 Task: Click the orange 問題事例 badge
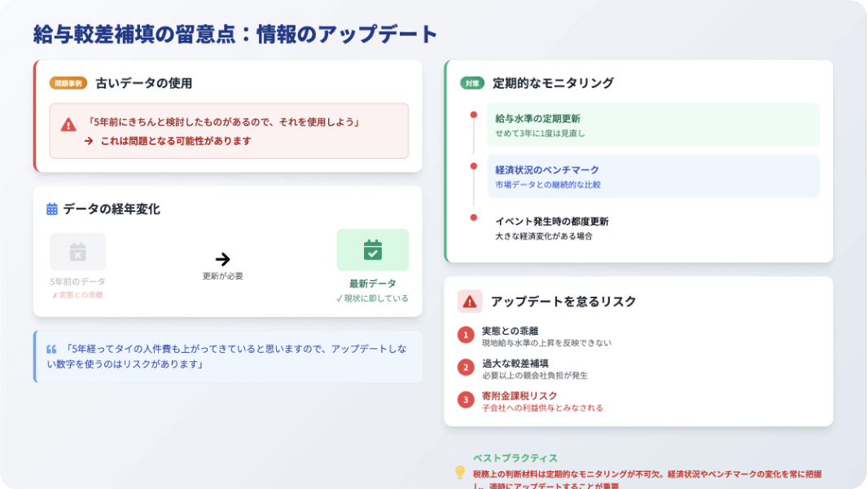click(68, 83)
